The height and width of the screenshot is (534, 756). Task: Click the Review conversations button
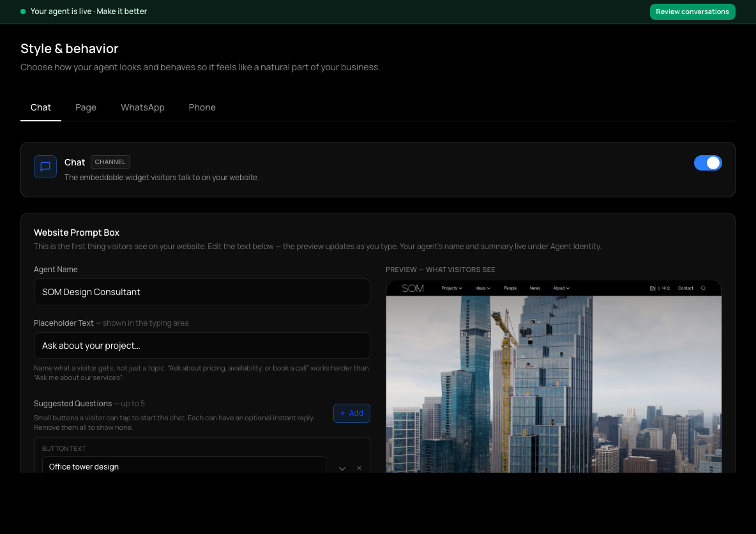(692, 11)
